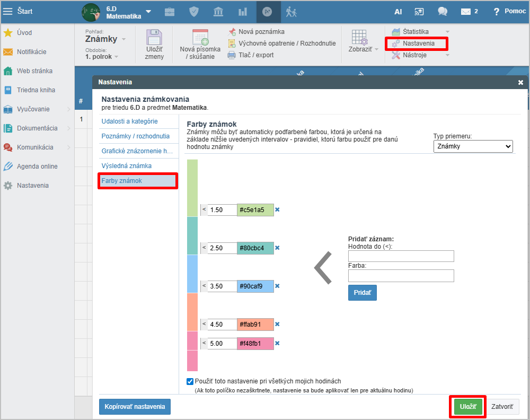Click the Kopírovať nastavenia button
Image resolution: width=530 pixels, height=420 pixels.
[135, 407]
